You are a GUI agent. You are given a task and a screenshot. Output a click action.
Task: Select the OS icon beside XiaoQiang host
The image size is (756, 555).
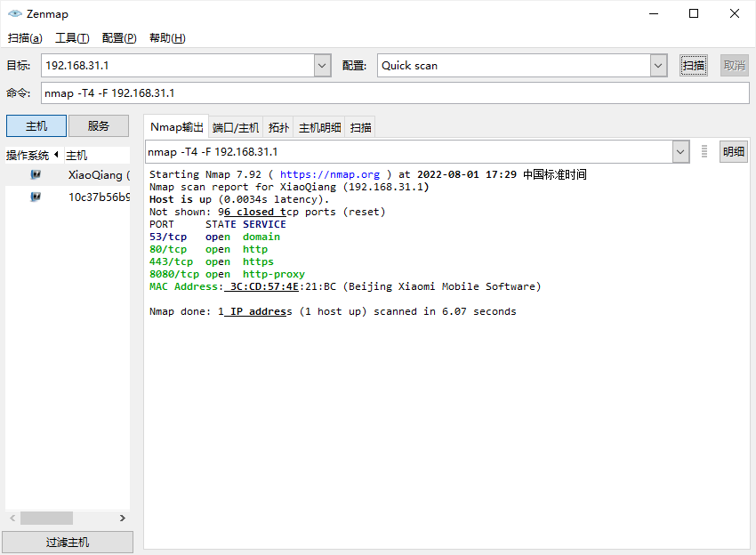coord(36,174)
